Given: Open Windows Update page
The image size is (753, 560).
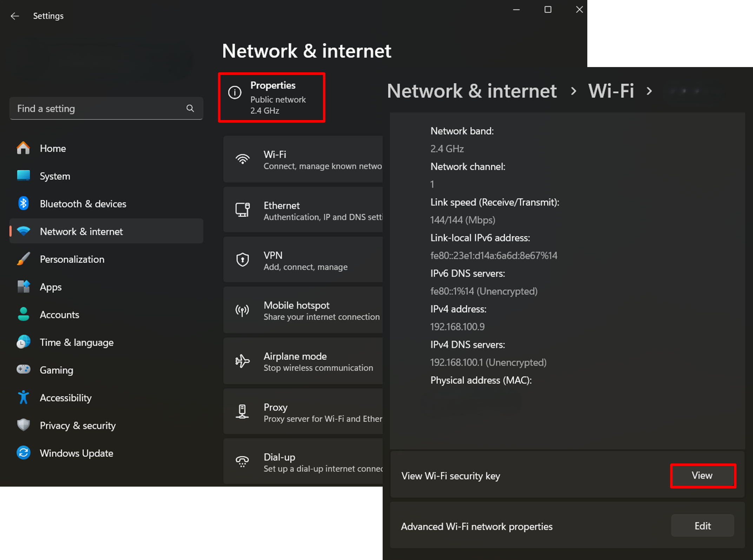Looking at the screenshot, I should point(106,453).
